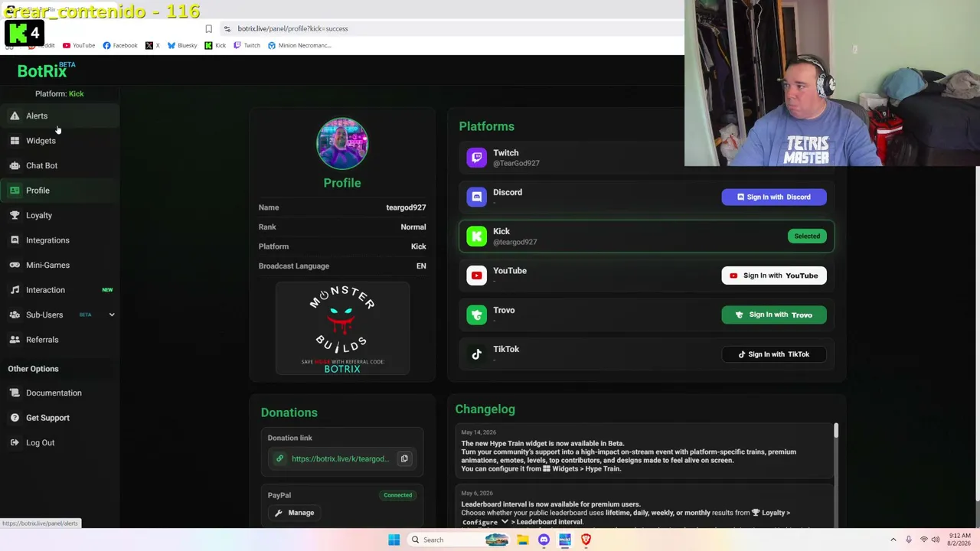Click the Broadcast Language EN value

[x=421, y=266]
